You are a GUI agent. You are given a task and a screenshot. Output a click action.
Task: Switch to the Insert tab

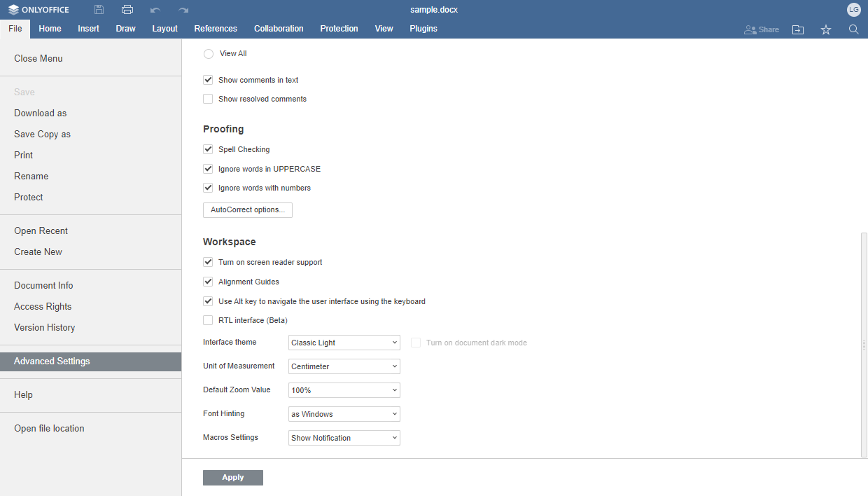pyautogui.click(x=88, y=29)
